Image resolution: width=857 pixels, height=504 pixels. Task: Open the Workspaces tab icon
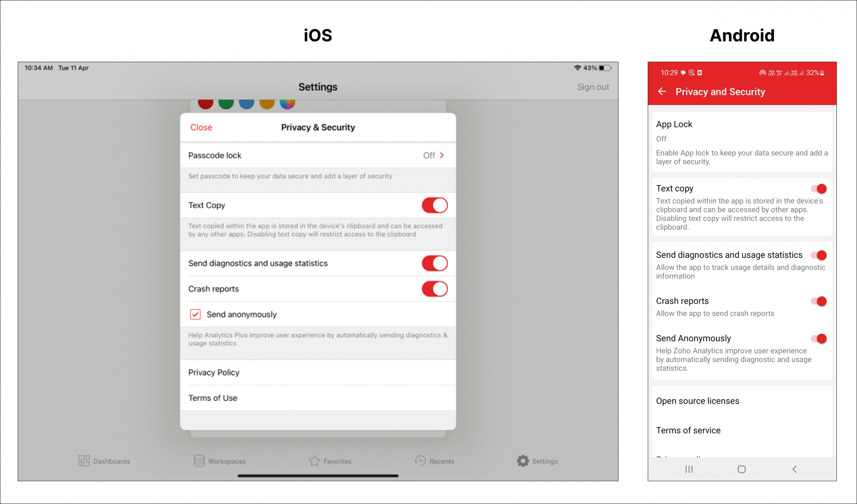point(199,461)
